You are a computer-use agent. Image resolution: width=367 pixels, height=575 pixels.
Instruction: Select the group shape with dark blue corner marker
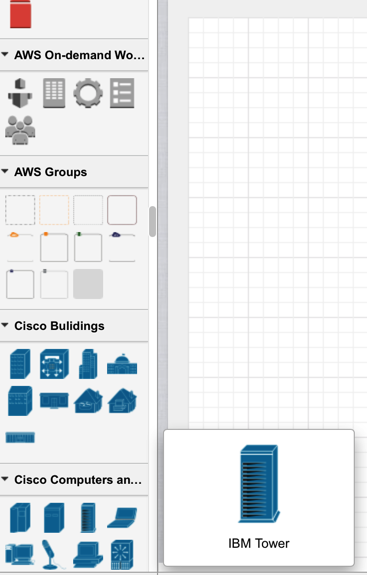click(x=20, y=284)
